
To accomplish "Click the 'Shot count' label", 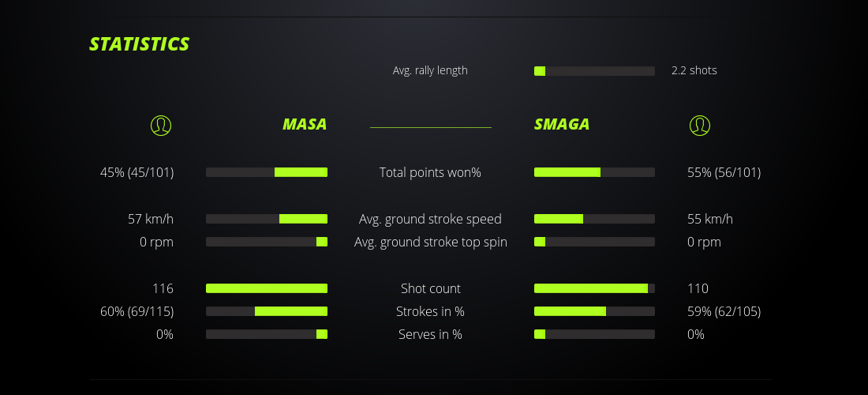I will pos(430,288).
